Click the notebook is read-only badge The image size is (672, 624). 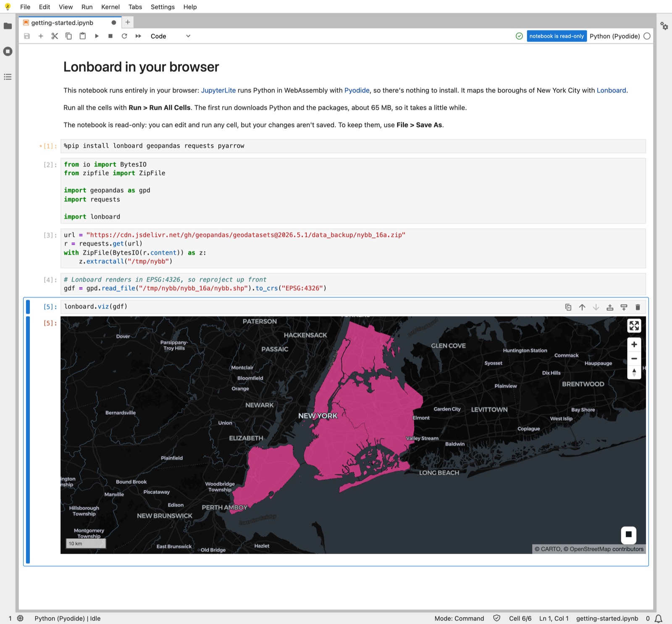(556, 36)
